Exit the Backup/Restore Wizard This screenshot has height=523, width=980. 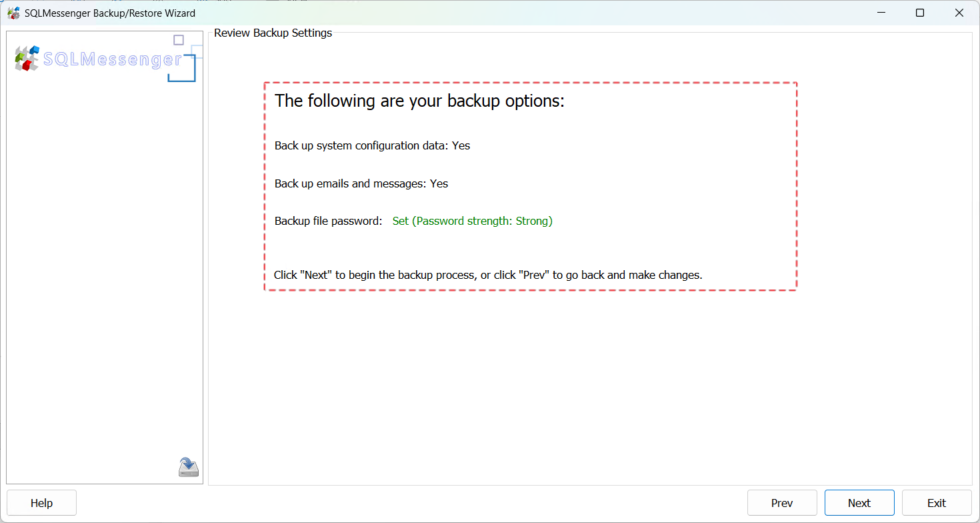(937, 502)
